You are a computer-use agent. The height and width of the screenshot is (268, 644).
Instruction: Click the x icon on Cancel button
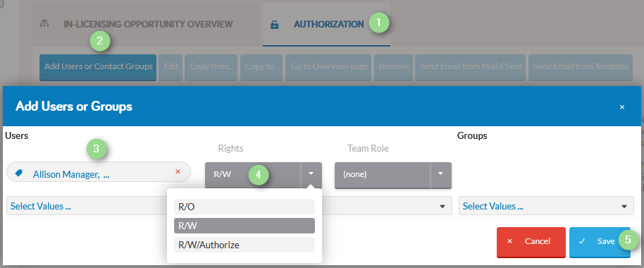(x=509, y=241)
